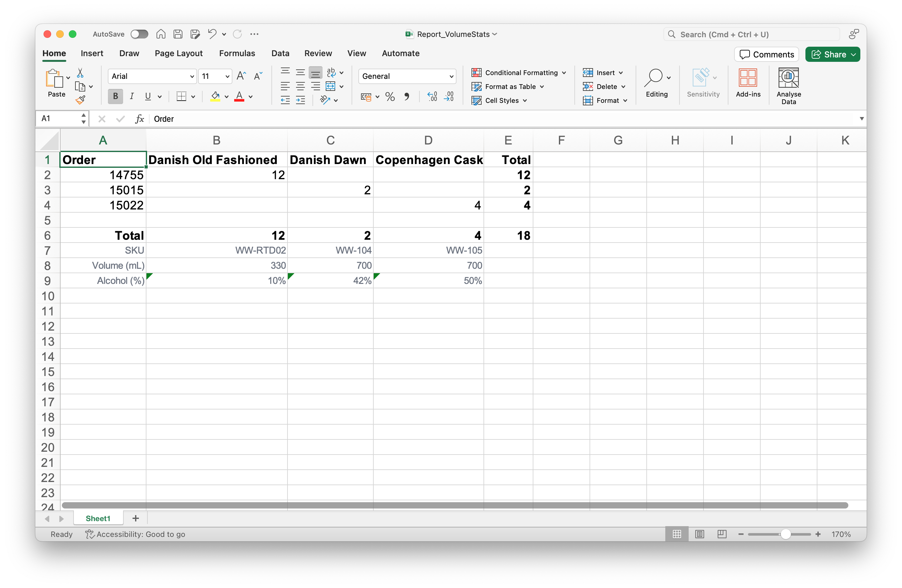Screen dimensions: 902x588
Task: Toggle Italic formatting
Action: 132,96
